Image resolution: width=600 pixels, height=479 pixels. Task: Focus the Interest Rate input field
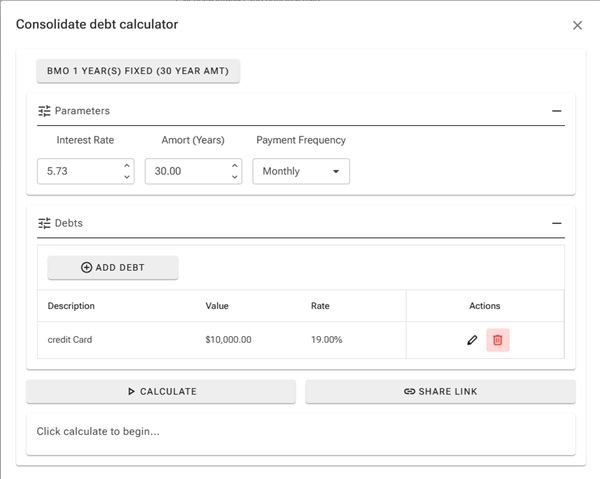pos(78,171)
